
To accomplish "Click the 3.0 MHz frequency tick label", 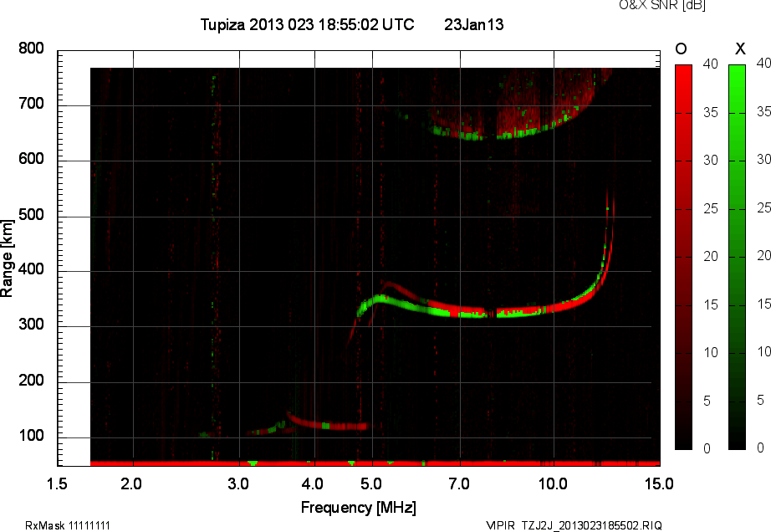I will click(238, 483).
